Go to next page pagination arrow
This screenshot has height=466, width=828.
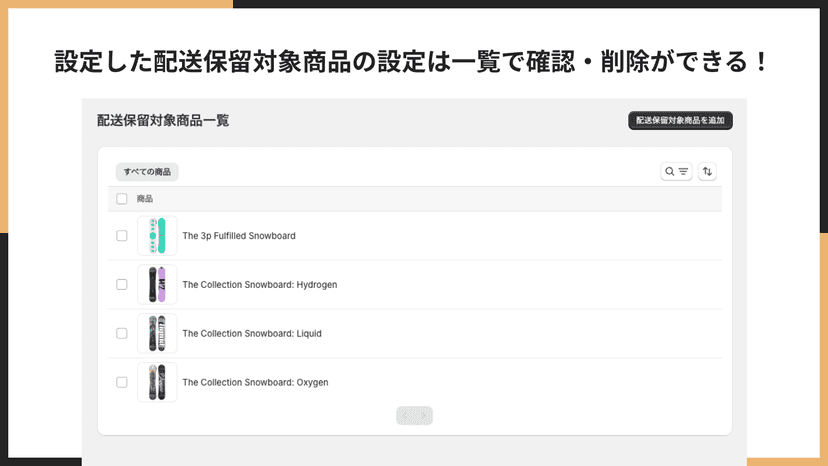pyautogui.click(x=424, y=416)
